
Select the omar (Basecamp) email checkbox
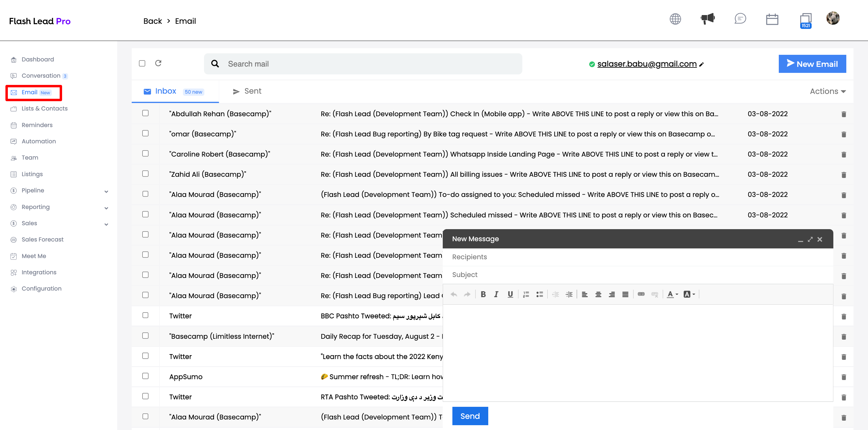(x=145, y=133)
